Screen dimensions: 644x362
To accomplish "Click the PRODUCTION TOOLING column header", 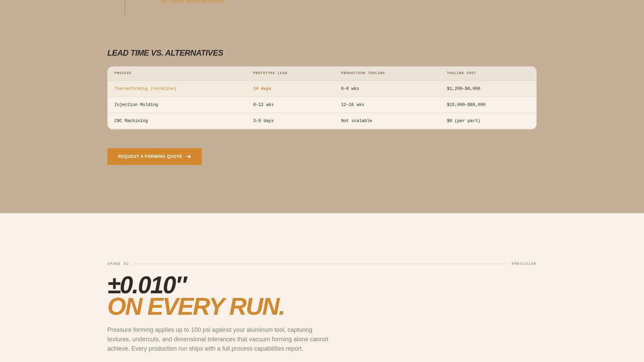I will 363,73.
